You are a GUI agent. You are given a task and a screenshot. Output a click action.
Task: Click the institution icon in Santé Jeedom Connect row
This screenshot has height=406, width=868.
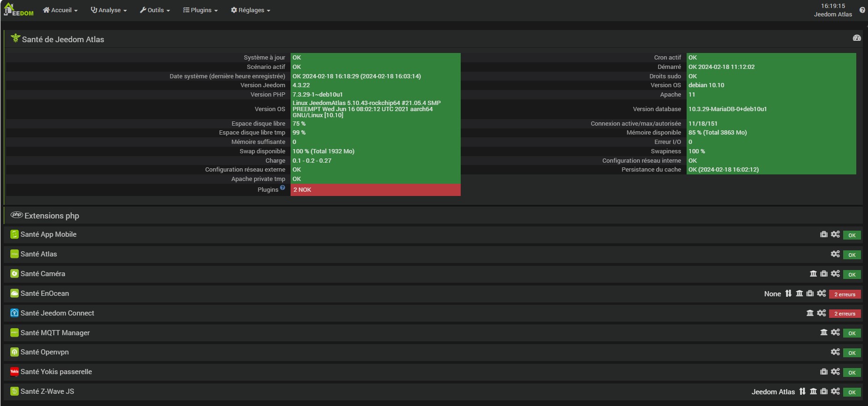click(810, 313)
